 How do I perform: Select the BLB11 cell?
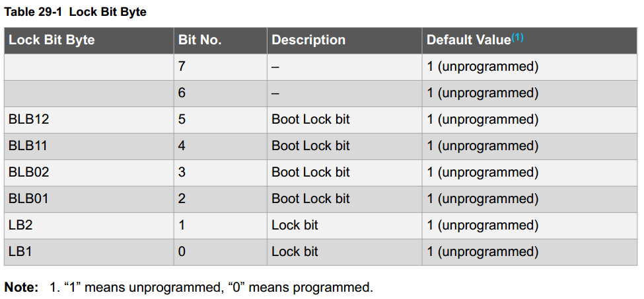(89, 146)
